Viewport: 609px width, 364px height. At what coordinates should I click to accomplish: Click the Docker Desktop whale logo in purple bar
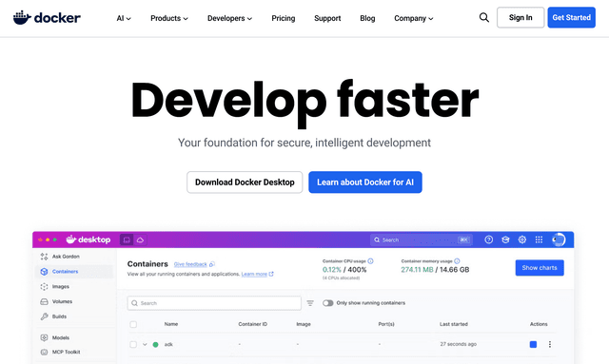pos(70,239)
